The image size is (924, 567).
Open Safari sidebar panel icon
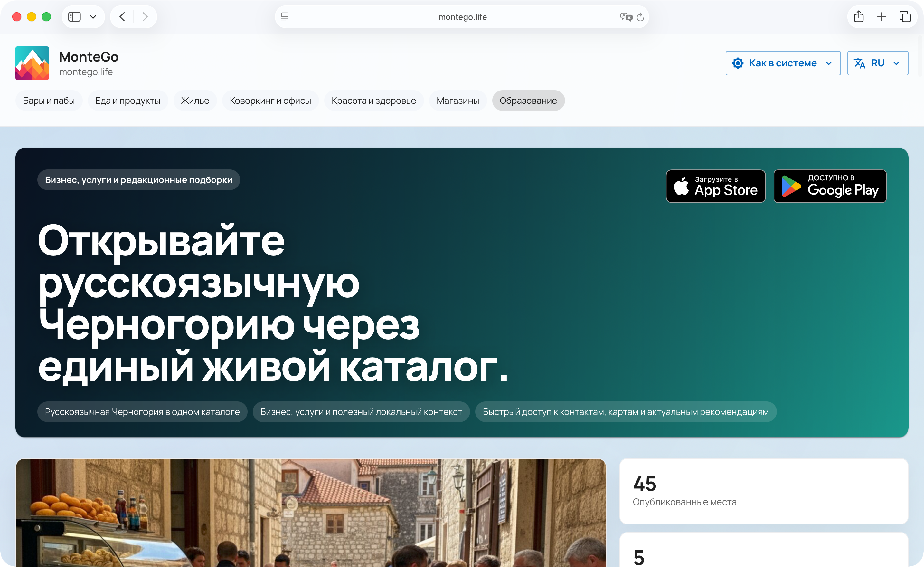coord(75,17)
